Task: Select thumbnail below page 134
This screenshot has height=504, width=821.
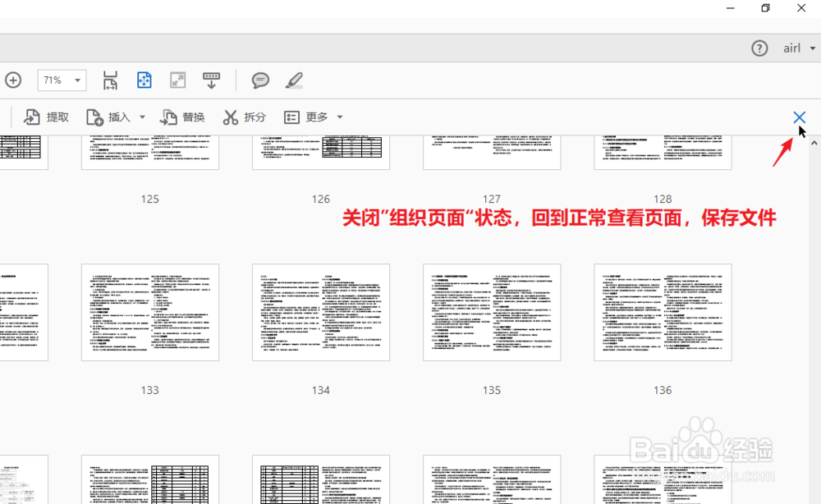Action: click(321, 479)
